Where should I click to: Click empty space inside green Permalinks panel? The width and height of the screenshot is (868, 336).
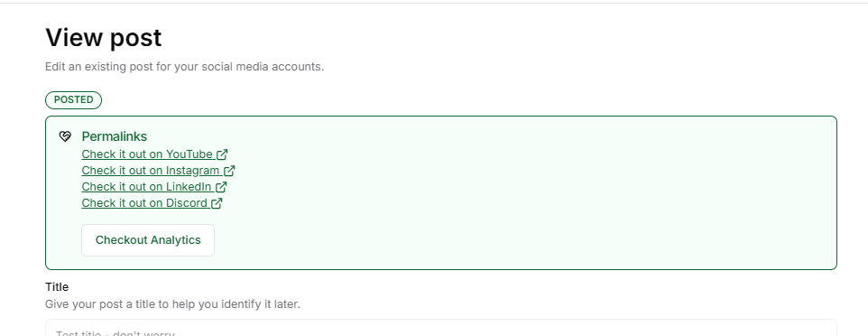point(526,194)
